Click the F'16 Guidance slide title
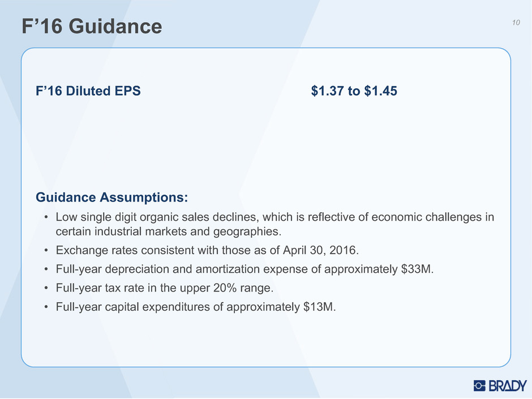 click(92, 26)
